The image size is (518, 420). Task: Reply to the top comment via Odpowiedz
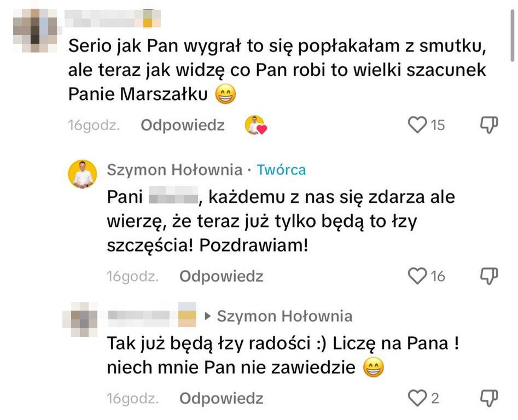pos(182,125)
